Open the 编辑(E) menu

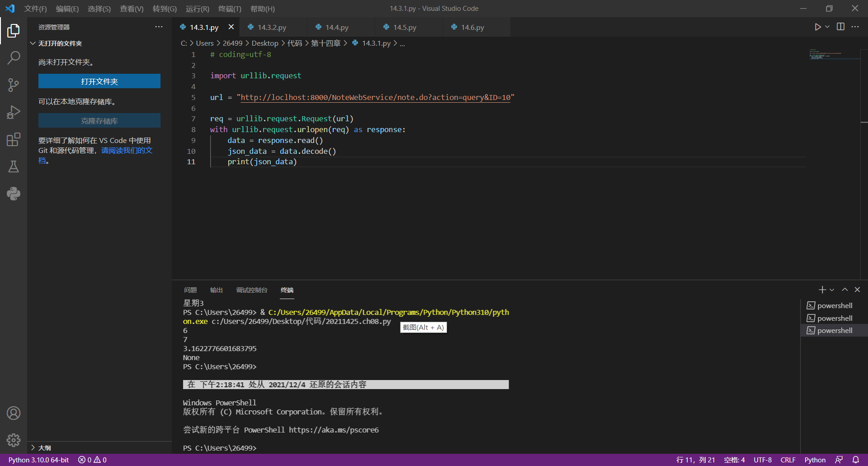(67, 9)
